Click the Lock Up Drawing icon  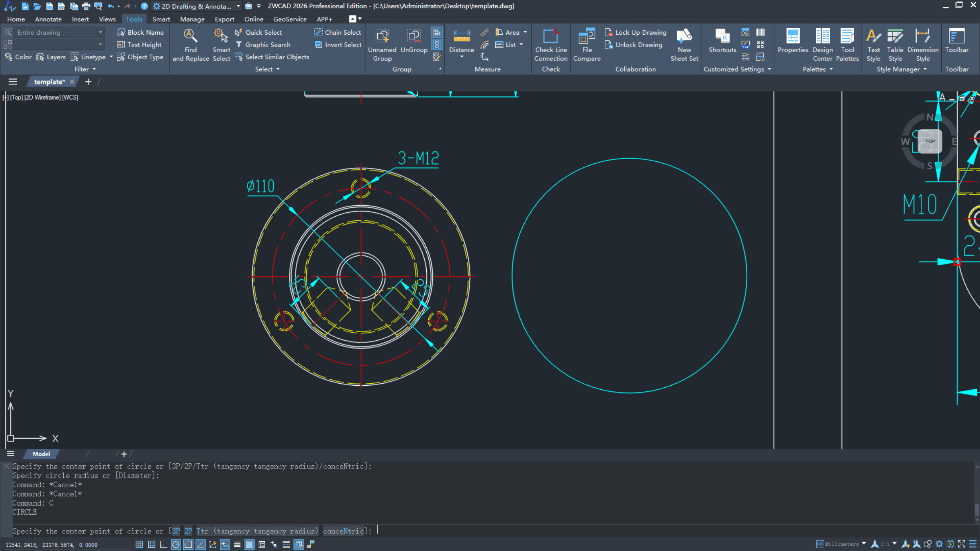(x=609, y=32)
